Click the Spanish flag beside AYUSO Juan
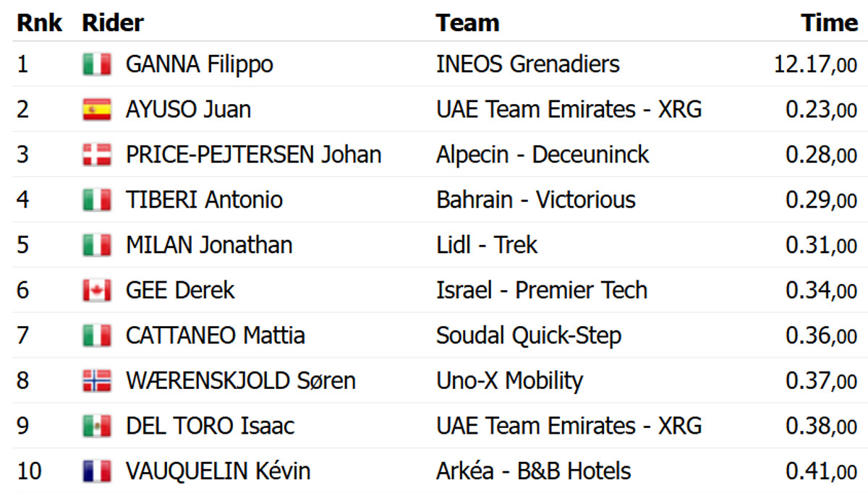 (x=96, y=110)
